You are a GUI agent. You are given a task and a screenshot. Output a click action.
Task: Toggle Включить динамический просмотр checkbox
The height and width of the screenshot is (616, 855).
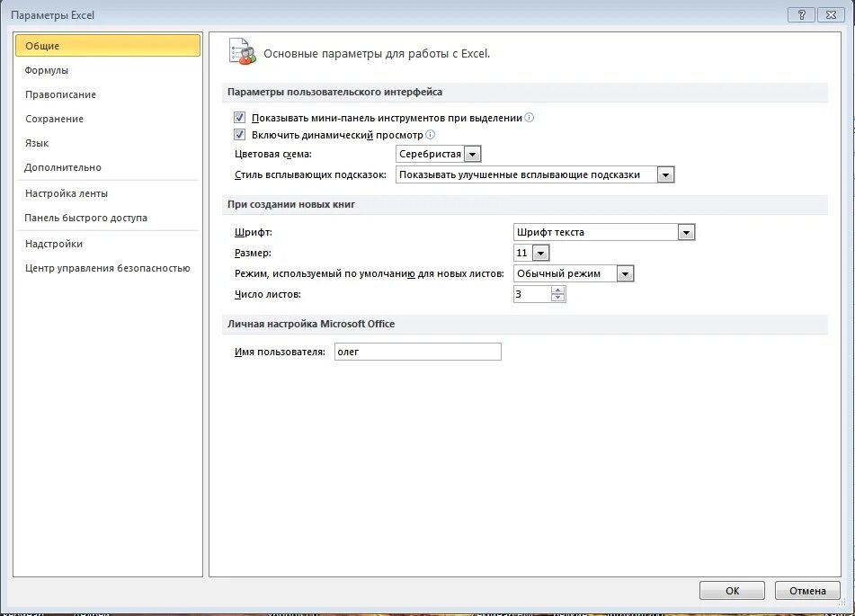click(x=239, y=134)
